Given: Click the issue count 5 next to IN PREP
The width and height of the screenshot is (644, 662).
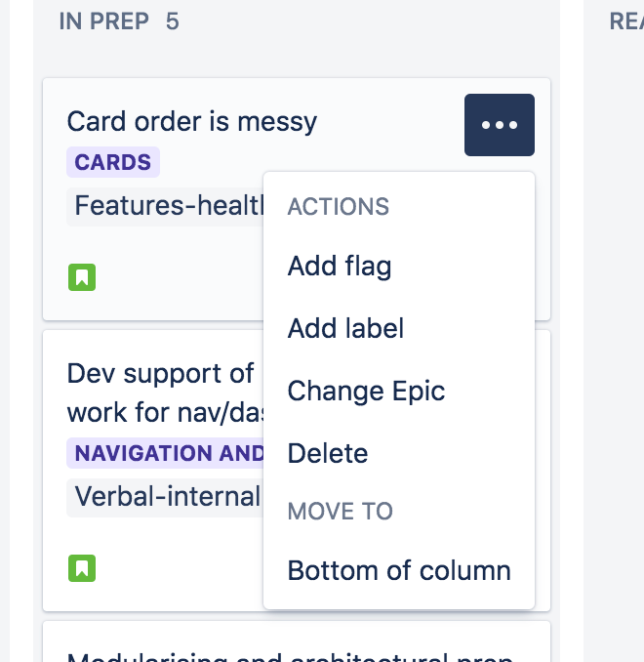Looking at the screenshot, I should (x=172, y=21).
